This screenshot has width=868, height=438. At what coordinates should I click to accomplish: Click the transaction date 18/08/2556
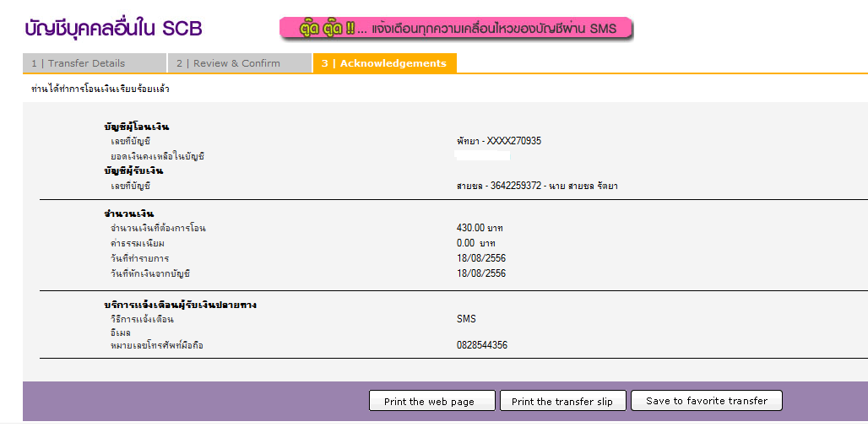[481, 258]
